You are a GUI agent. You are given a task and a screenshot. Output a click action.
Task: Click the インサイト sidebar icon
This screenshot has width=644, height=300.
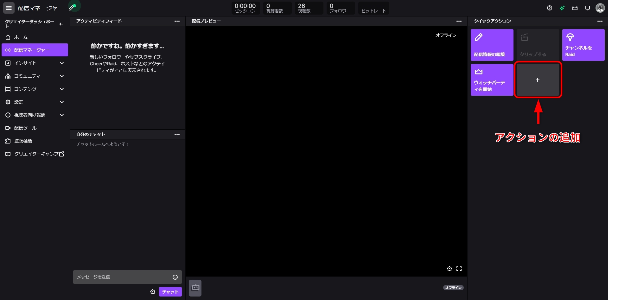click(8, 63)
